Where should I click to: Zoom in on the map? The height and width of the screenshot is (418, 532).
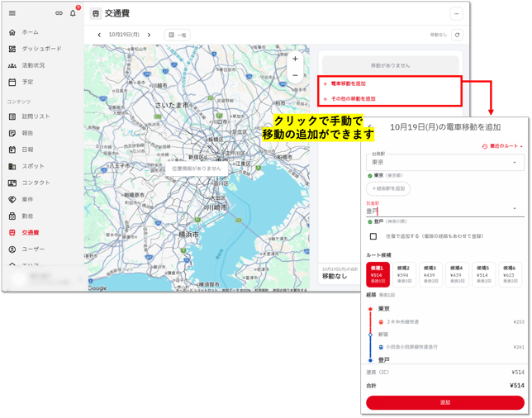(295, 59)
